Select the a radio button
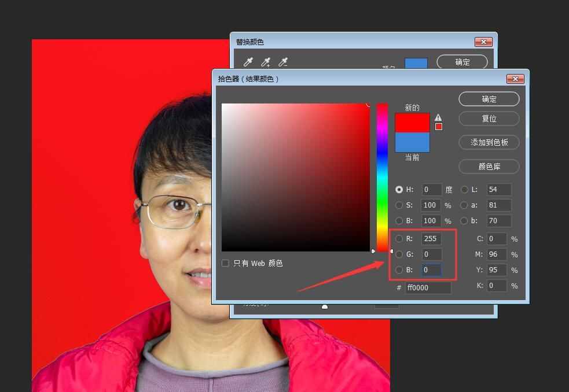569x392 pixels. pyautogui.click(x=464, y=205)
